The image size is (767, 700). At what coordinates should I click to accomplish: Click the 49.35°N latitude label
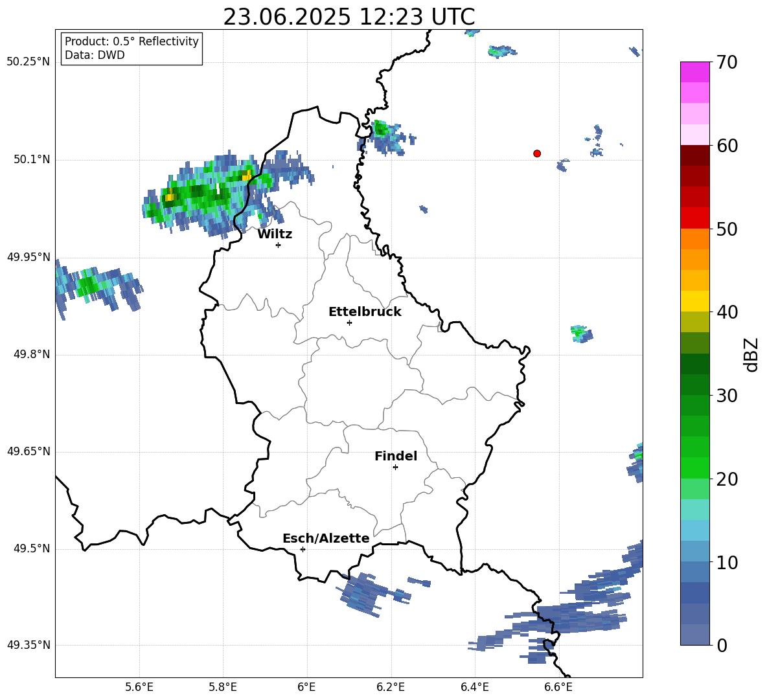(29, 645)
